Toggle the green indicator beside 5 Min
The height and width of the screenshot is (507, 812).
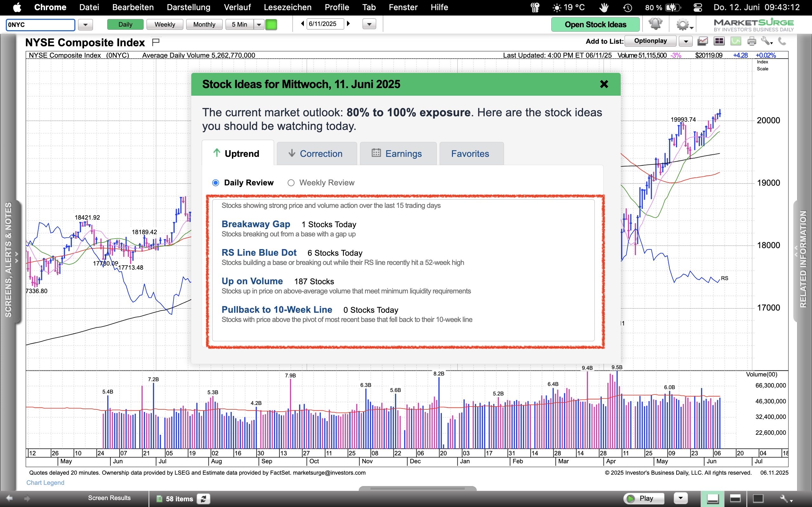271,24
